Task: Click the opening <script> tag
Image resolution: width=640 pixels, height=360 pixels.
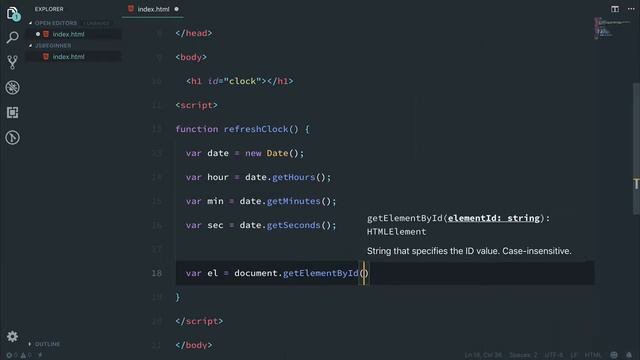Action: pos(196,105)
